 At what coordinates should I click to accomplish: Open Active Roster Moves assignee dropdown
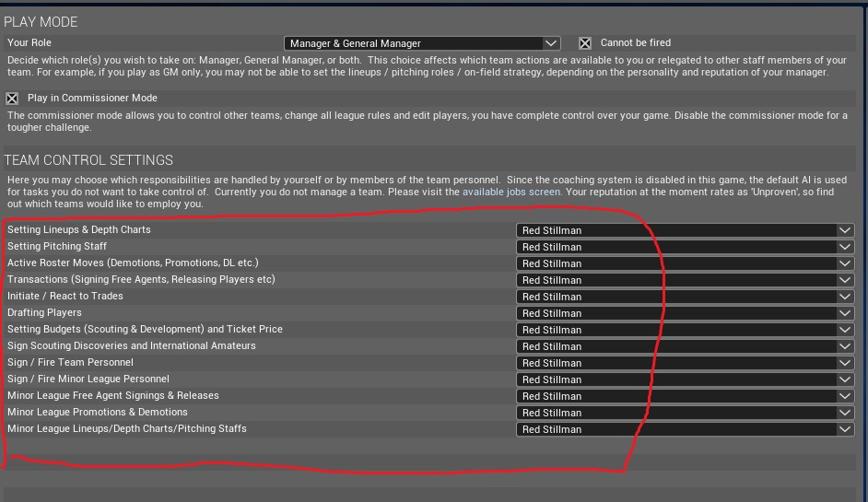coord(685,263)
